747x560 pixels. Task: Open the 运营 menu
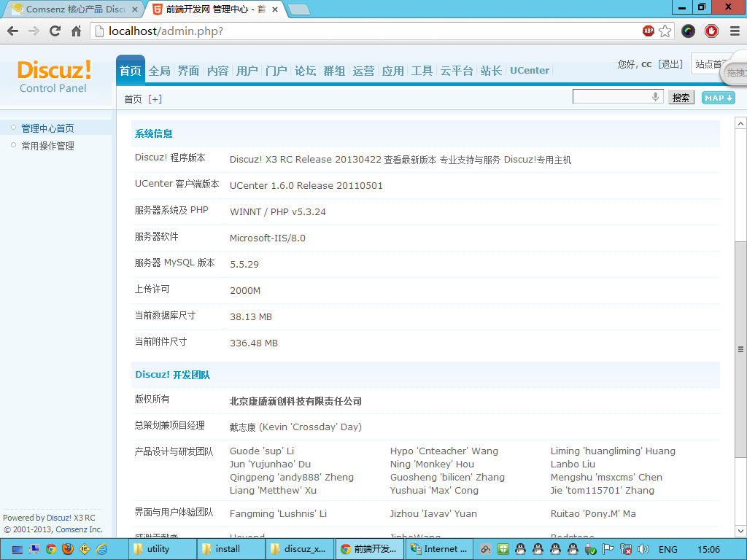click(x=363, y=71)
